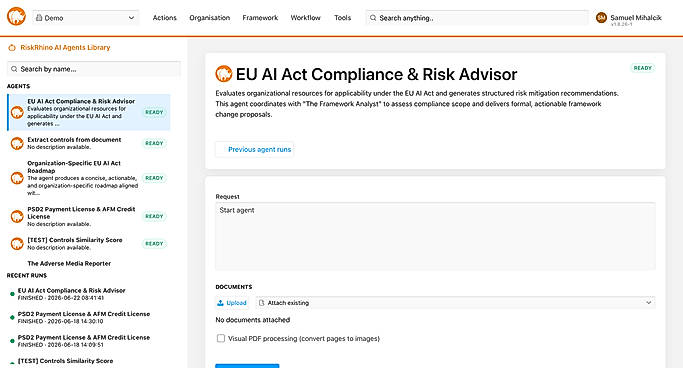Open the Actions menu

click(x=165, y=18)
